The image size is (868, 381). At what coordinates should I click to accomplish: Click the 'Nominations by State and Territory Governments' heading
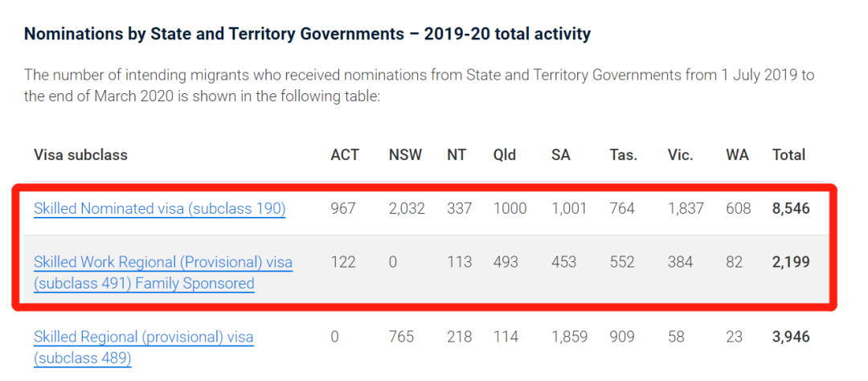click(x=307, y=34)
